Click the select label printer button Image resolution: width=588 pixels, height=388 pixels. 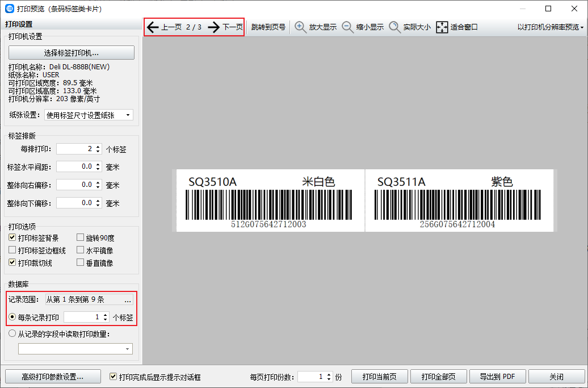72,52
